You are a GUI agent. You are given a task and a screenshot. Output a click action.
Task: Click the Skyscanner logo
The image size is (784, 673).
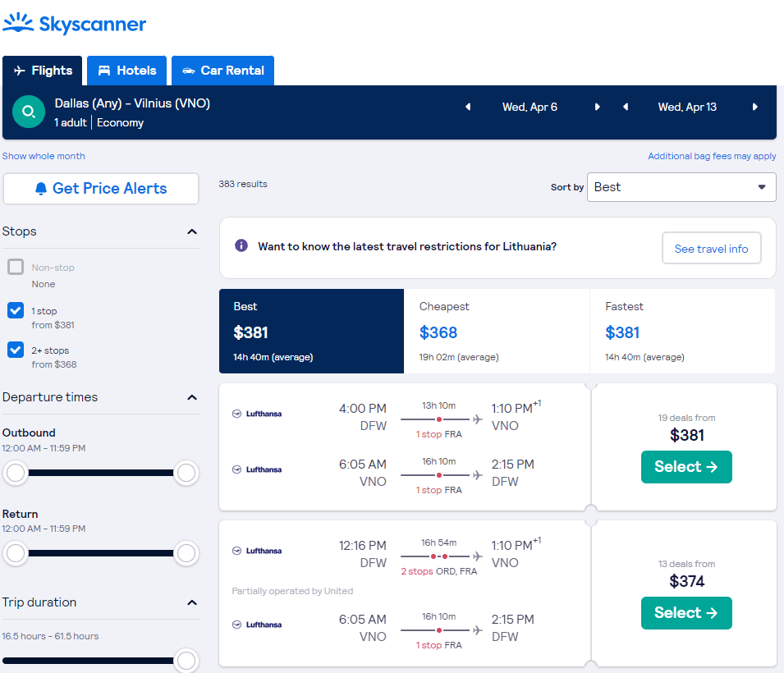coord(74,23)
